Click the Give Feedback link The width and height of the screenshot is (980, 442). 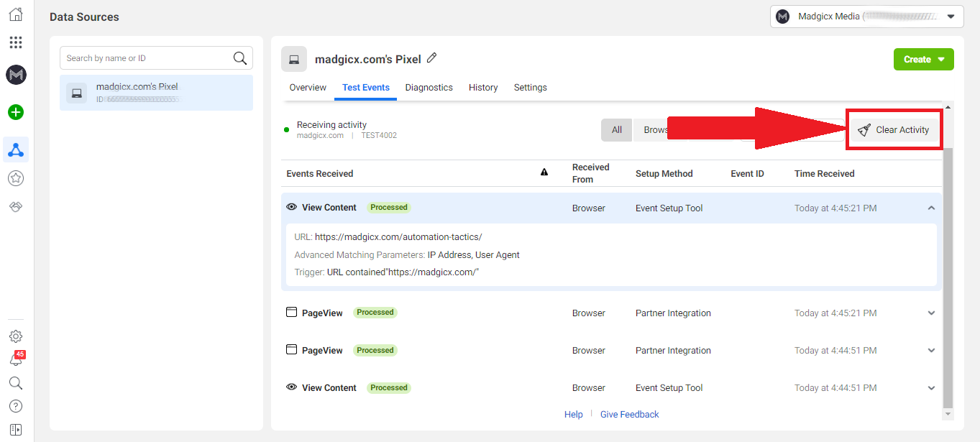629,415
